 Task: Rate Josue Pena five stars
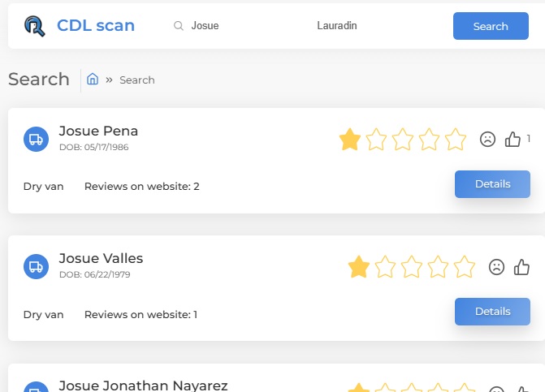[x=456, y=140]
